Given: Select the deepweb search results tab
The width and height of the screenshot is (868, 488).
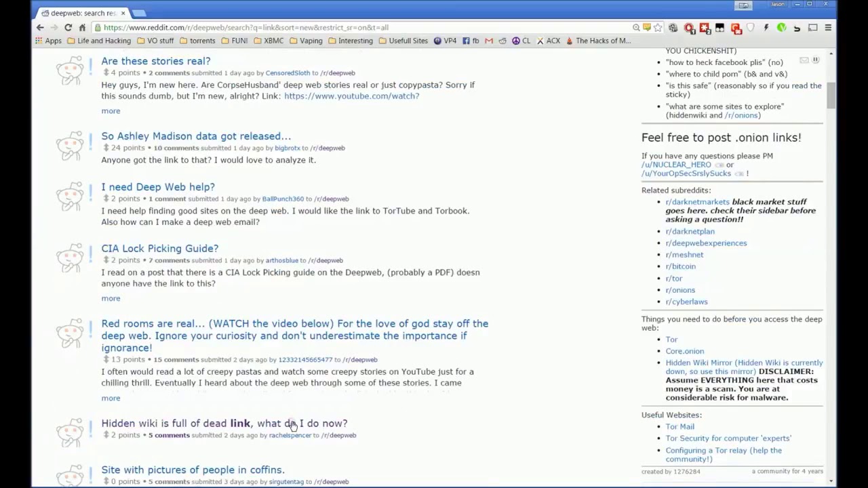Looking at the screenshot, I should pyautogui.click(x=83, y=13).
